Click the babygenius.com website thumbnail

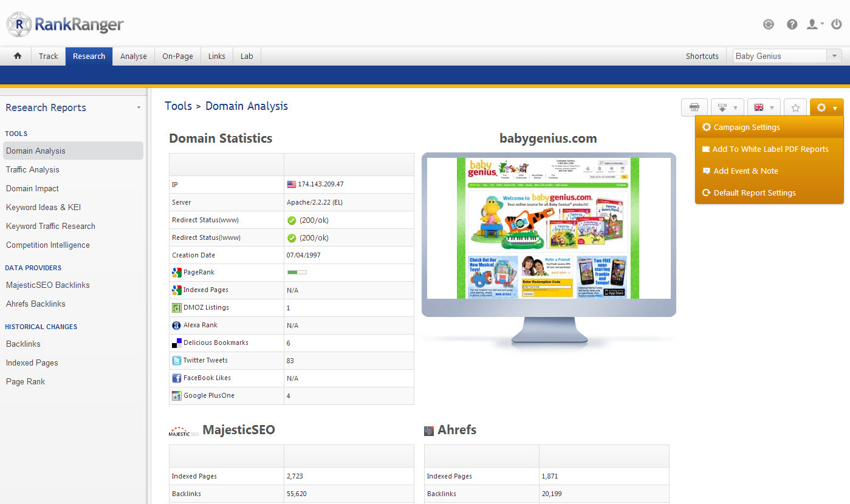548,228
